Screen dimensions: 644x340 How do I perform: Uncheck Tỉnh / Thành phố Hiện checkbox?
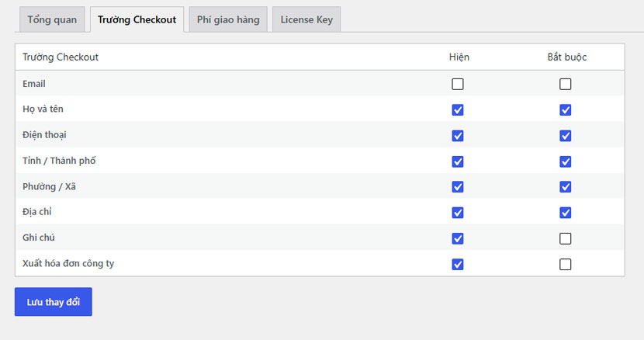click(458, 161)
